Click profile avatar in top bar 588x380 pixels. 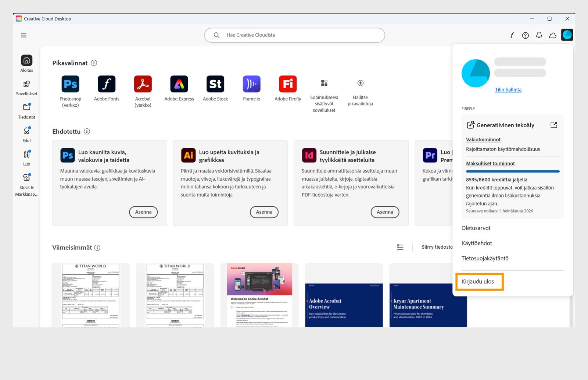point(567,35)
